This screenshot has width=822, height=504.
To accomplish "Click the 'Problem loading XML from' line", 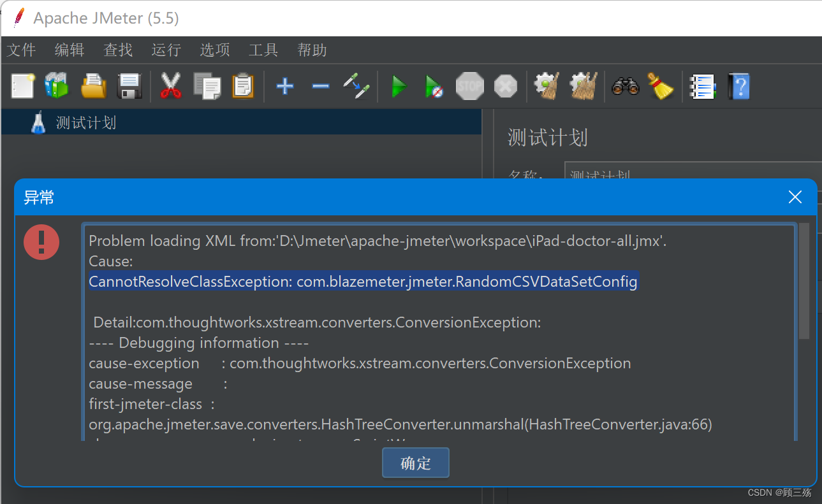I will tap(378, 241).
